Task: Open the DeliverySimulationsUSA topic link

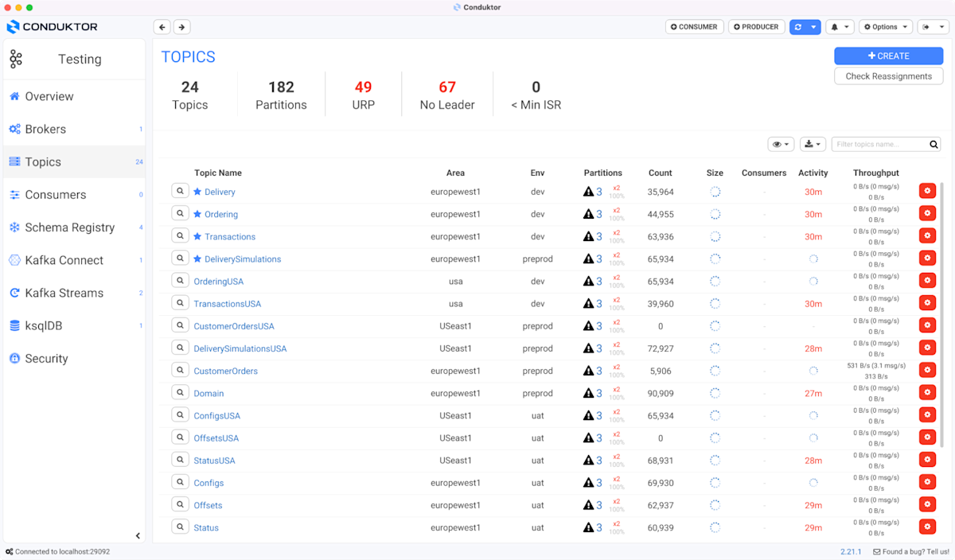Action: tap(240, 348)
